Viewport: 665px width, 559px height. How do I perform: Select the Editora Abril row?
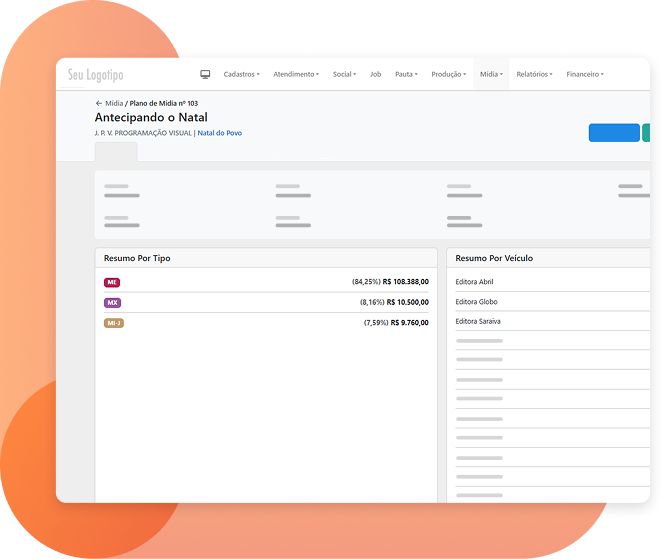(x=474, y=282)
